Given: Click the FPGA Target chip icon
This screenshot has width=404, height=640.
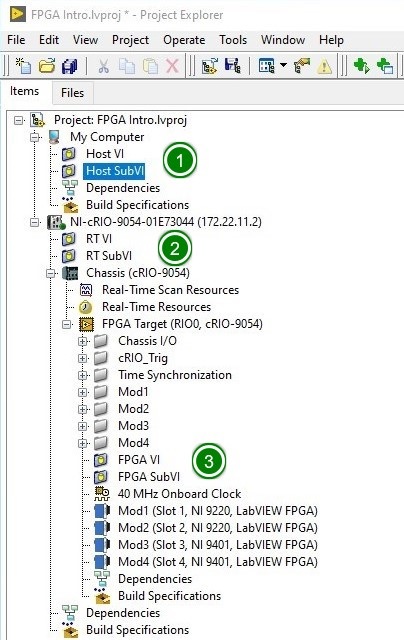Looking at the screenshot, I should (86, 324).
